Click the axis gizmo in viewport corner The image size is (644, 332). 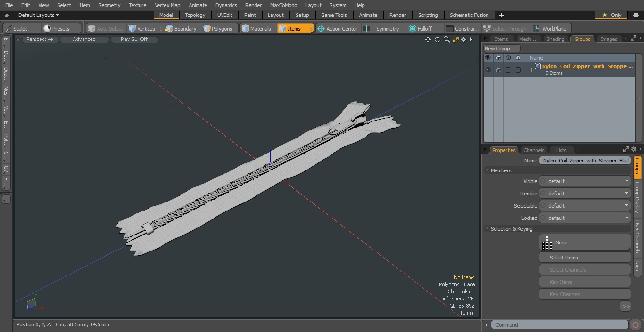pyautogui.click(x=34, y=302)
